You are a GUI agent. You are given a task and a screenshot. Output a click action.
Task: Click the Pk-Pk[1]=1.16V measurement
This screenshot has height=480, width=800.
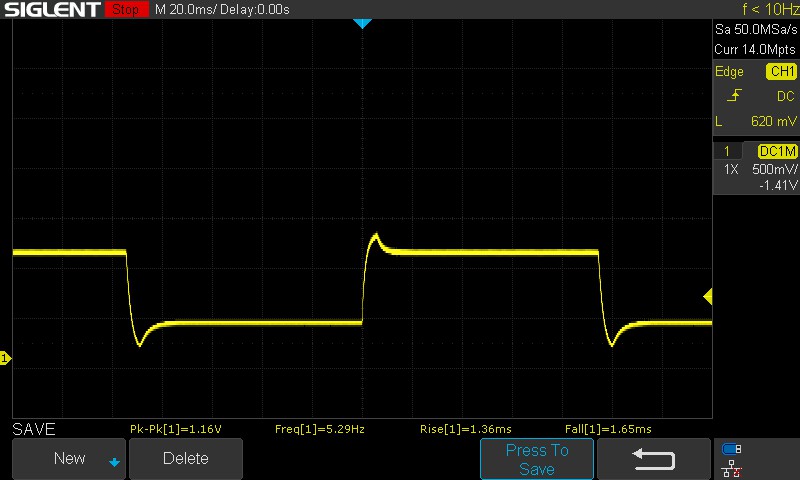(x=176, y=429)
